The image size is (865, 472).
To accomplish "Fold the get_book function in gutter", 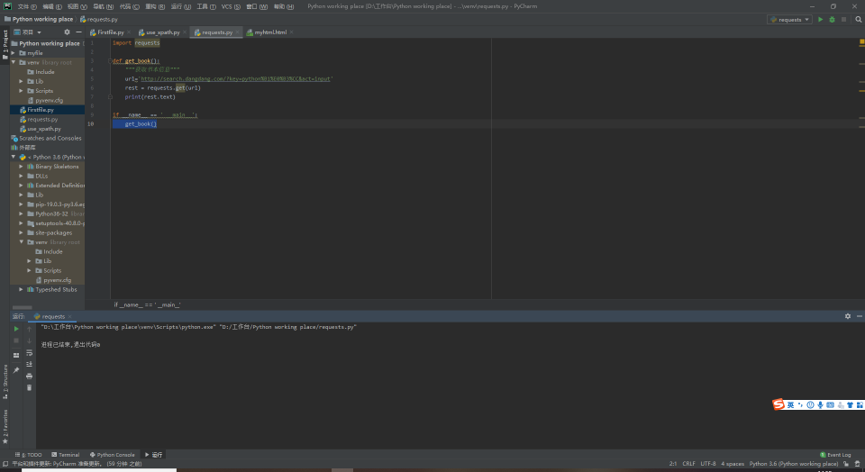I will click(x=110, y=61).
